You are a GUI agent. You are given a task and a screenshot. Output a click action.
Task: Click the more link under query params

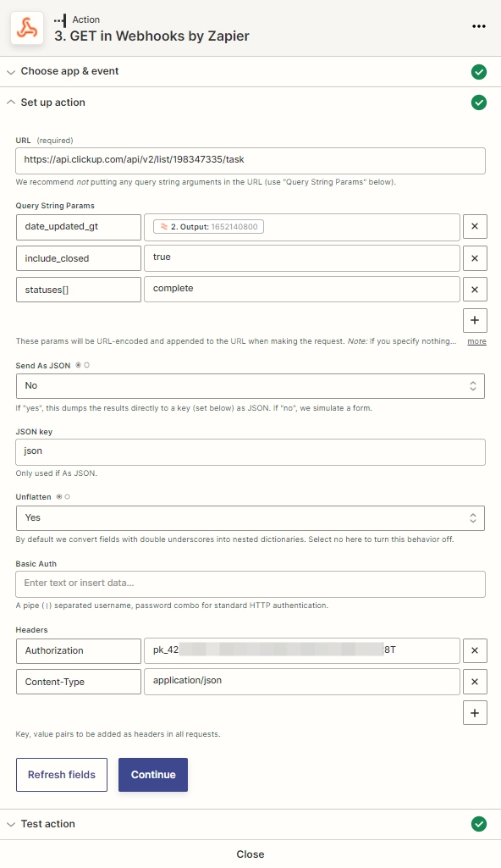(476, 341)
